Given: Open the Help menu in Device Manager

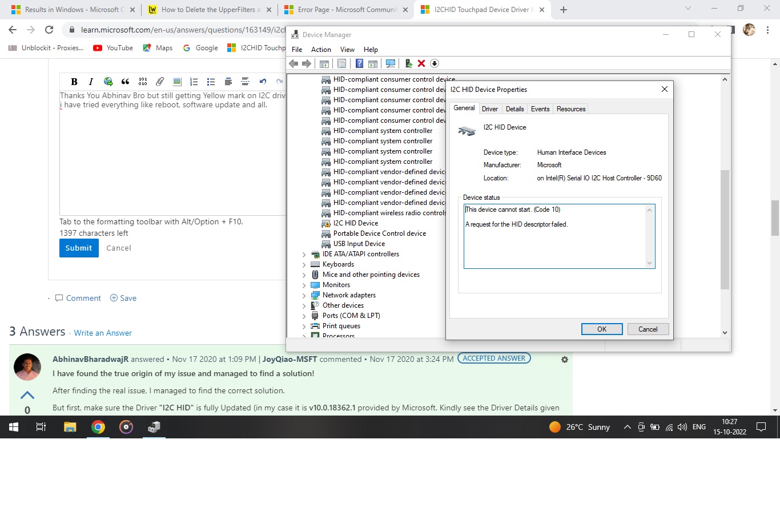Looking at the screenshot, I should click(x=371, y=50).
